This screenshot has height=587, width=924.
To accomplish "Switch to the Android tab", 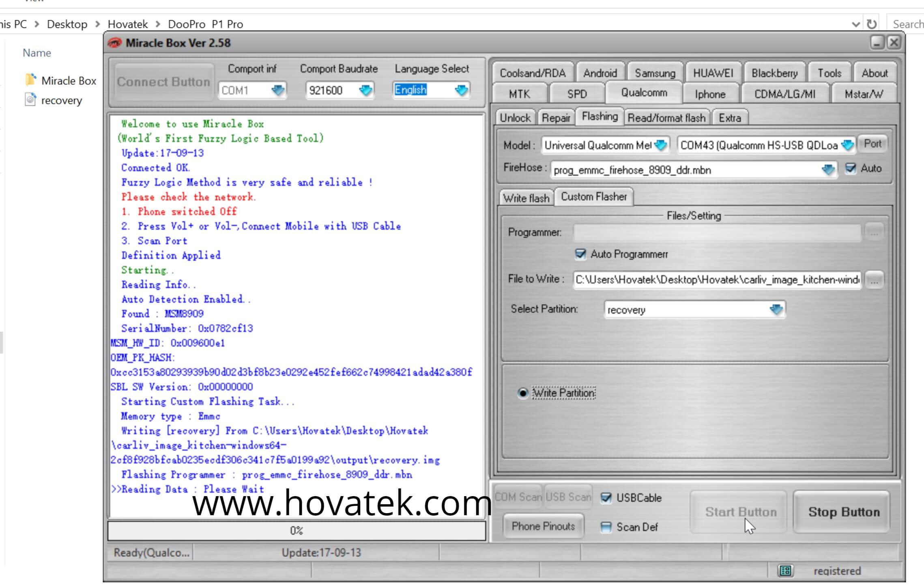I will [600, 73].
